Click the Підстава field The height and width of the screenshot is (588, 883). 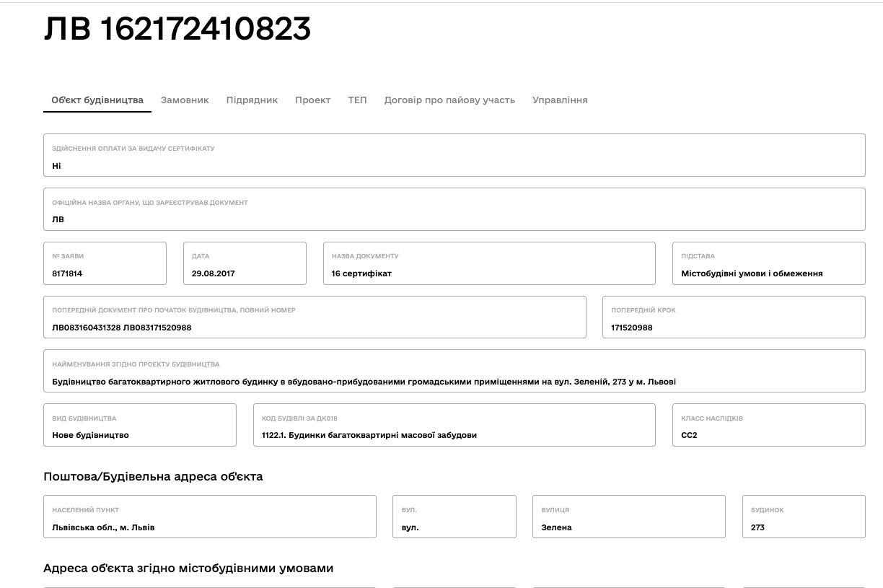coord(769,263)
